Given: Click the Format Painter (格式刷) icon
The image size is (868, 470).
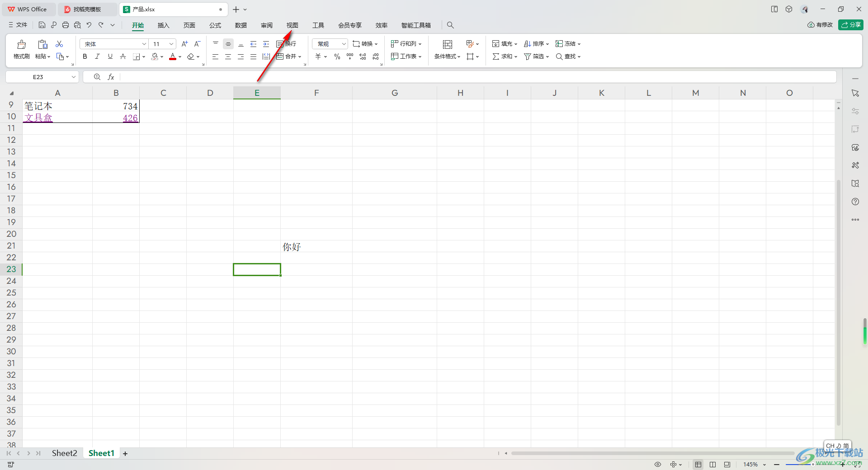Looking at the screenshot, I should click(x=21, y=44).
